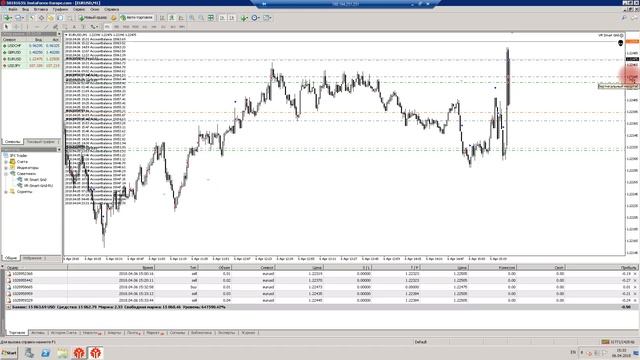Switch to H1 timeframe
640x360 pixels.
click(x=144, y=27)
